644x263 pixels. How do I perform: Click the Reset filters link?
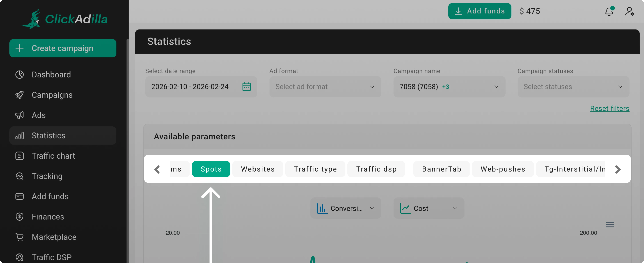pos(610,108)
